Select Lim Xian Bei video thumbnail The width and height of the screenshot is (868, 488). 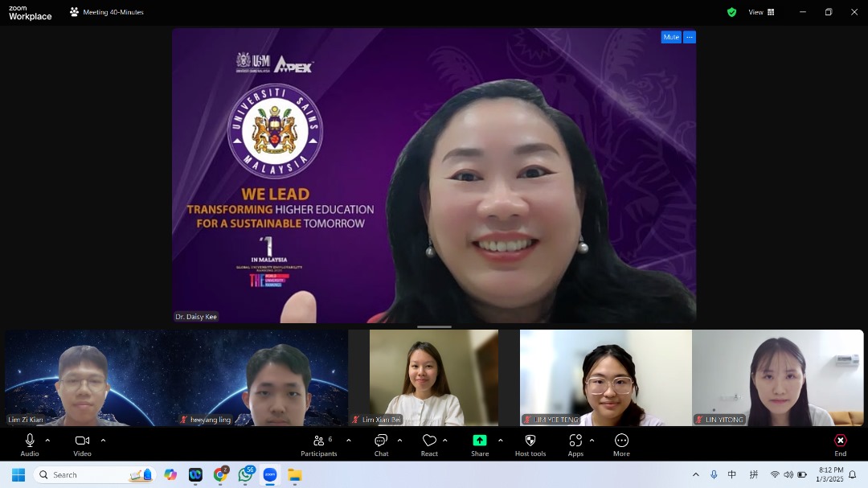434,378
